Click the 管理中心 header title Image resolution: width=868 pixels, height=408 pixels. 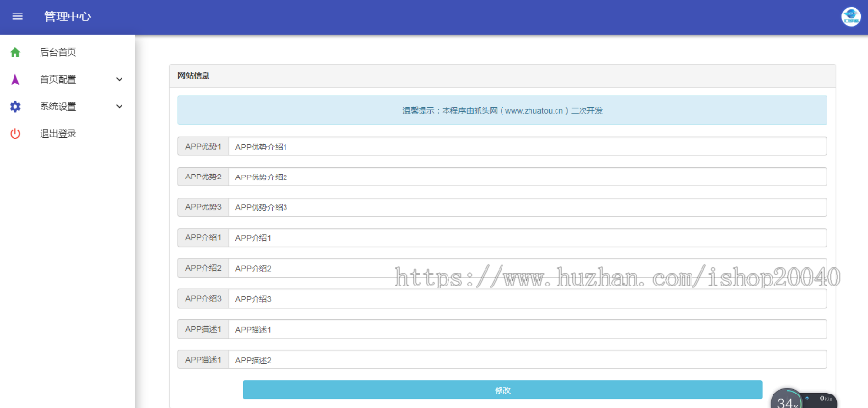[68, 16]
